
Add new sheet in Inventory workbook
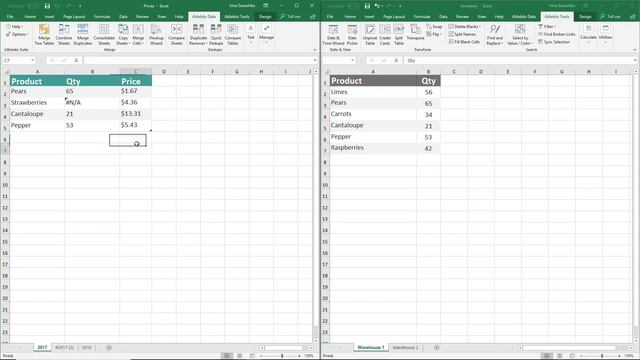(x=436, y=348)
